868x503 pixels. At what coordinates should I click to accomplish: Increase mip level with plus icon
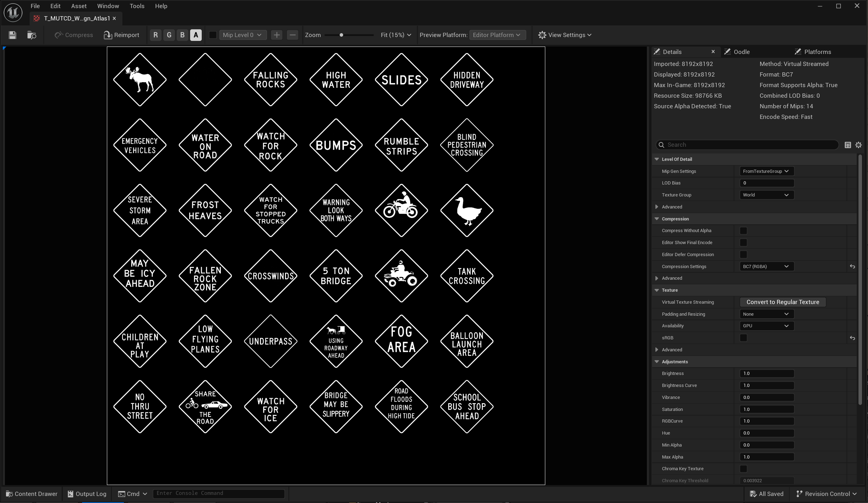pos(277,35)
